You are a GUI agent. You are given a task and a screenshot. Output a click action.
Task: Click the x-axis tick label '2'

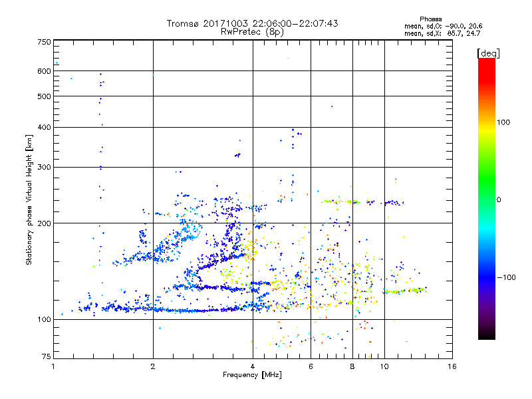coord(153,366)
